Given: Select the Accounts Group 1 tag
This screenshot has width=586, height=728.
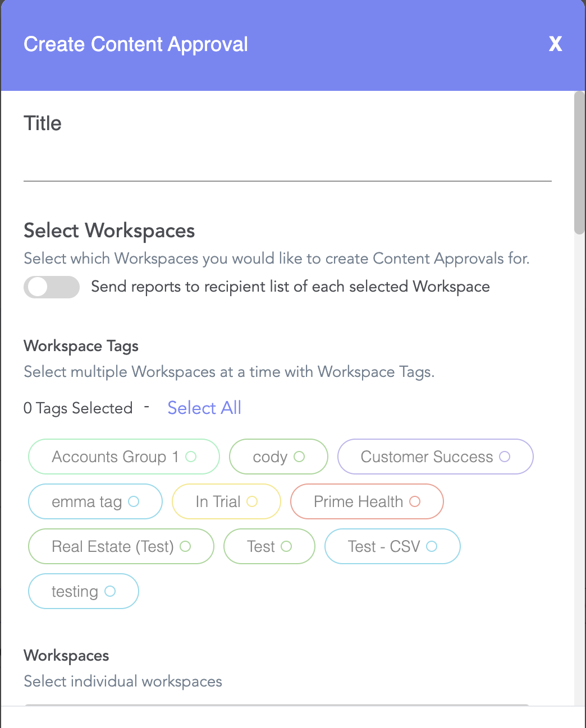Looking at the screenshot, I should pyautogui.click(x=123, y=457).
